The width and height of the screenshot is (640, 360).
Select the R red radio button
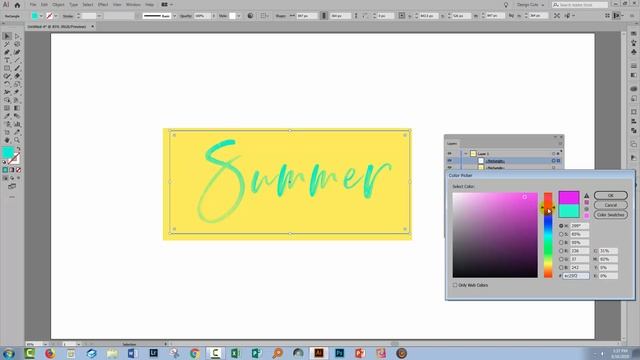(561, 251)
